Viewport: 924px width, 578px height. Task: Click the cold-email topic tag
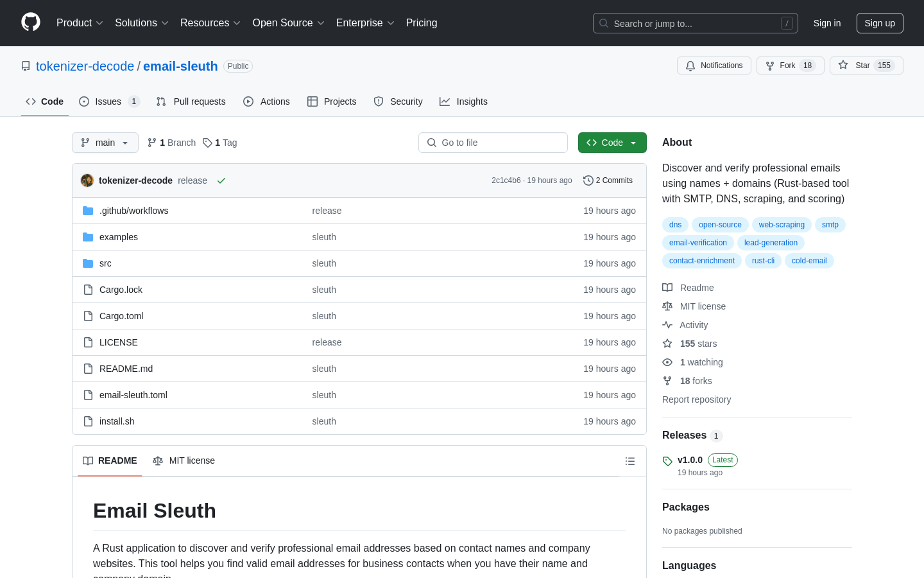point(809,261)
